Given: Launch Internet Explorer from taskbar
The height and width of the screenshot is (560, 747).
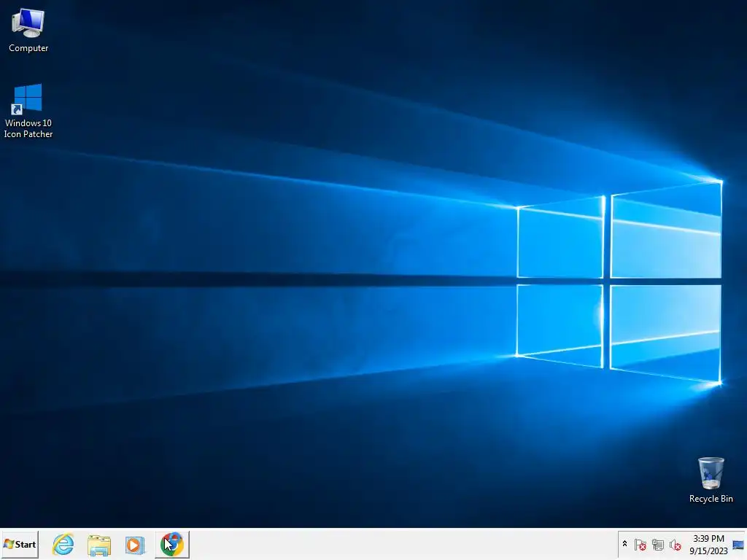Looking at the screenshot, I should pos(63,544).
